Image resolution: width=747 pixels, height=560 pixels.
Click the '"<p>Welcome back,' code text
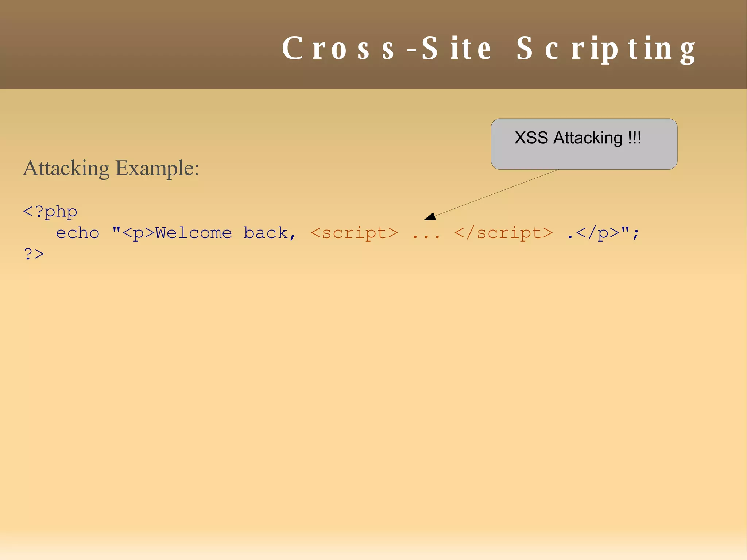(204, 233)
